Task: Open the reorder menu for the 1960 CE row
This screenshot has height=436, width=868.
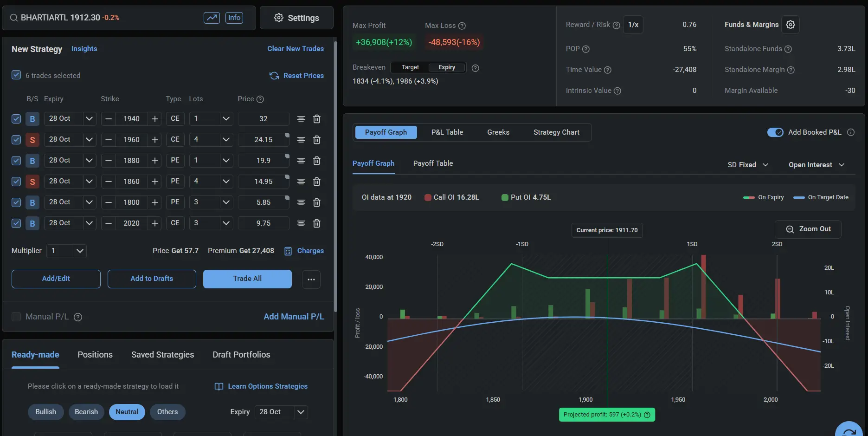Action: tap(301, 140)
